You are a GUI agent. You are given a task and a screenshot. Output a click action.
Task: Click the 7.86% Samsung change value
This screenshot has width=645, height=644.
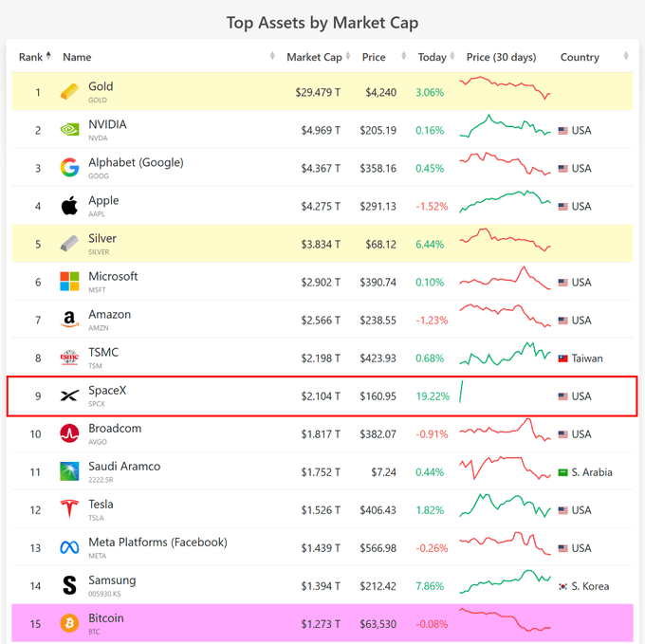[430, 586]
